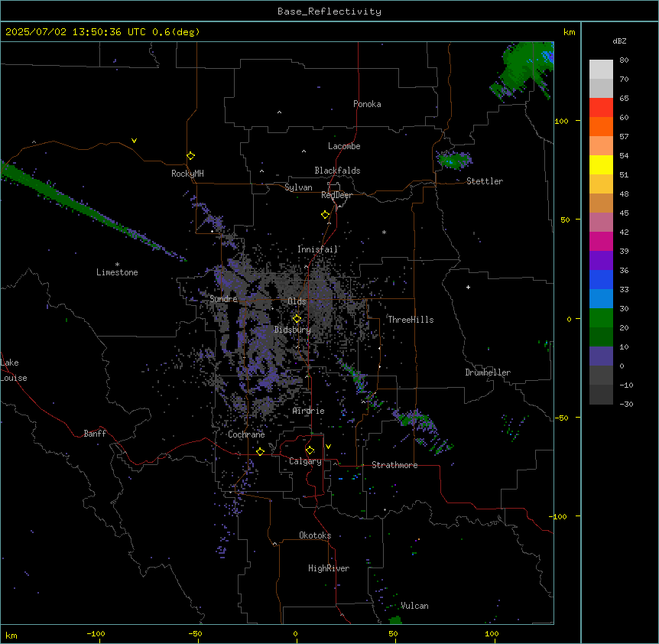This screenshot has width=659, height=644.
Task: Click the bright green 20-30 dBZ legend swatch
Action: (x=601, y=318)
